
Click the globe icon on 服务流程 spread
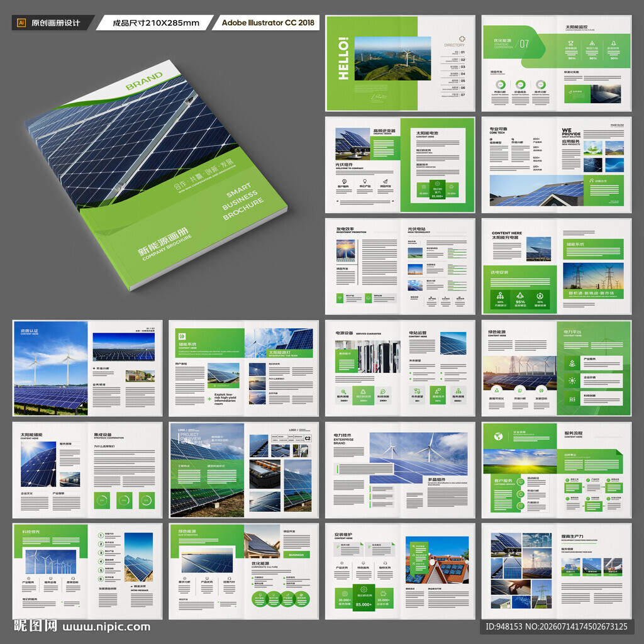pos(498,436)
